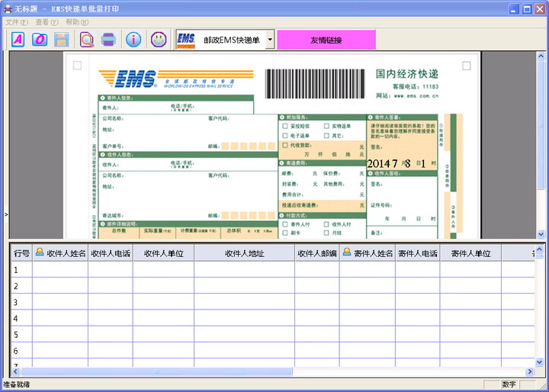Screen dimensions: 549x392
Task: Click the EMS barcode on the form preview
Action: [x=315, y=84]
